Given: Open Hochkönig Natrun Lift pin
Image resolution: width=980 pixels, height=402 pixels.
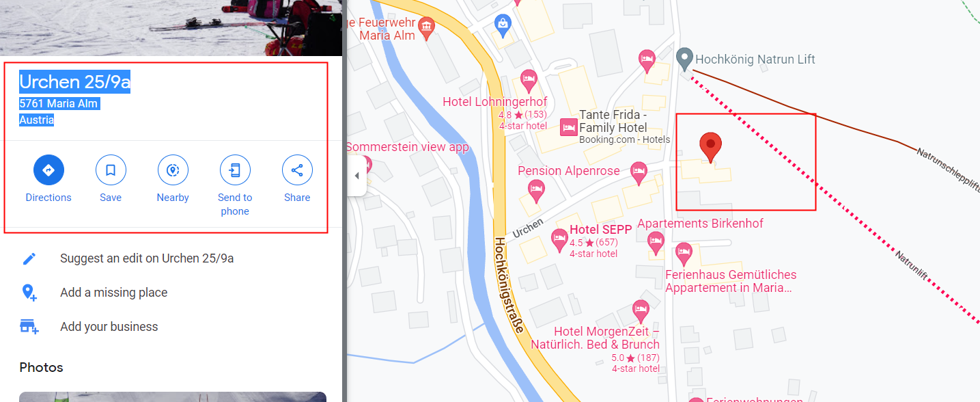Looking at the screenshot, I should (684, 59).
